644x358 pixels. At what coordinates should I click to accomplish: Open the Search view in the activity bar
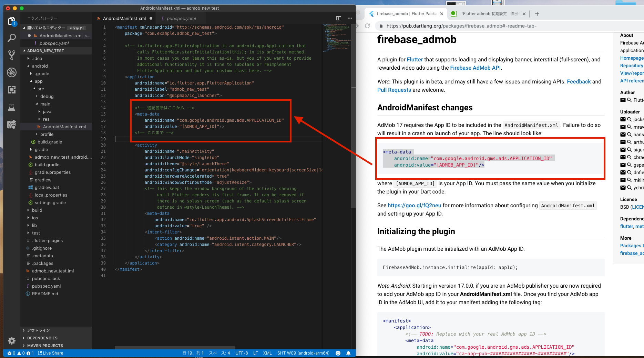point(12,38)
